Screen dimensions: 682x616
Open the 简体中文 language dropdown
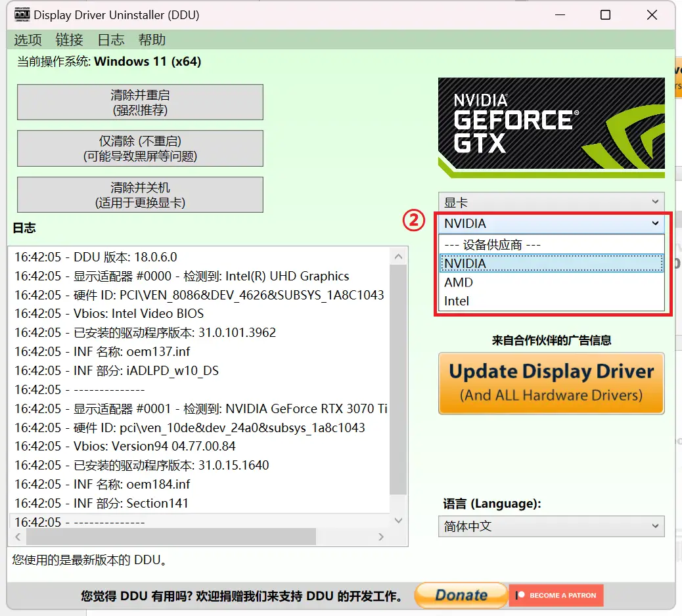[551, 526]
